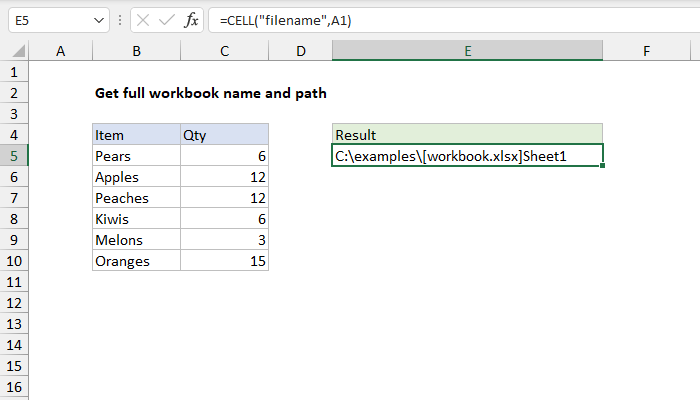
Task: Confirm the entry with the checkmark icon
Action: (167, 20)
